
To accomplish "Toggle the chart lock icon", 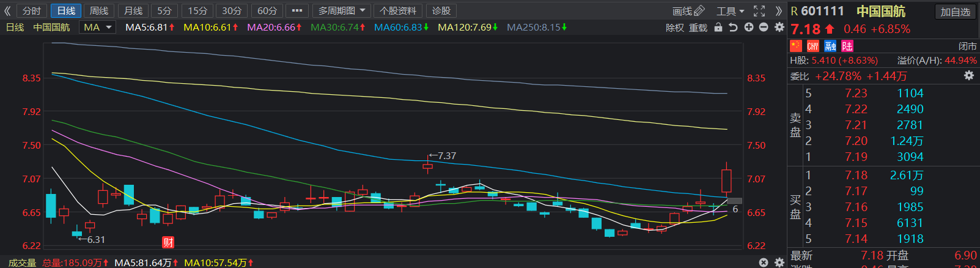I will pos(718,28).
